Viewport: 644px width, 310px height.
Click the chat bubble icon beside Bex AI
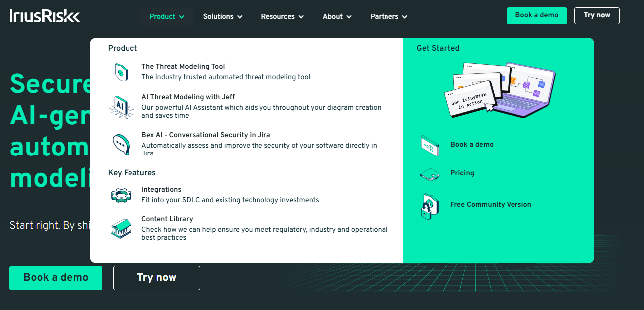pyautogui.click(x=121, y=145)
